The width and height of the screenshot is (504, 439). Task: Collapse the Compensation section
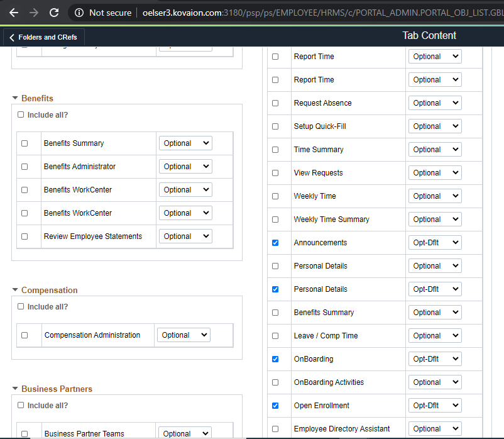[15, 290]
